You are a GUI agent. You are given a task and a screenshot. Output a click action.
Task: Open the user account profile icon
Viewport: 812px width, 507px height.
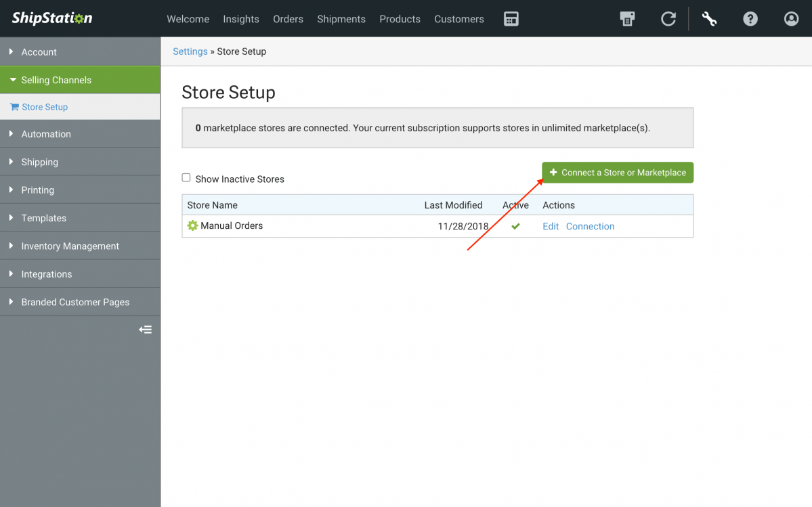791,19
